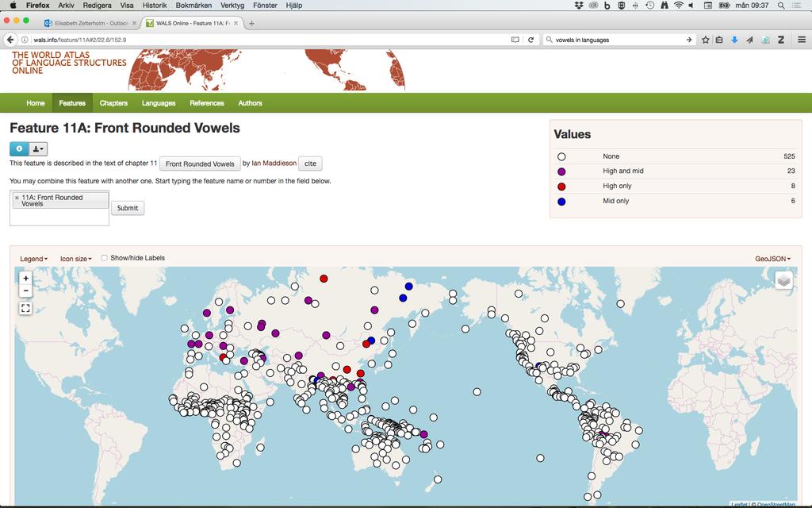Open the Bokmärken menu
Viewport: 812px width, 508px height.
pyautogui.click(x=193, y=6)
